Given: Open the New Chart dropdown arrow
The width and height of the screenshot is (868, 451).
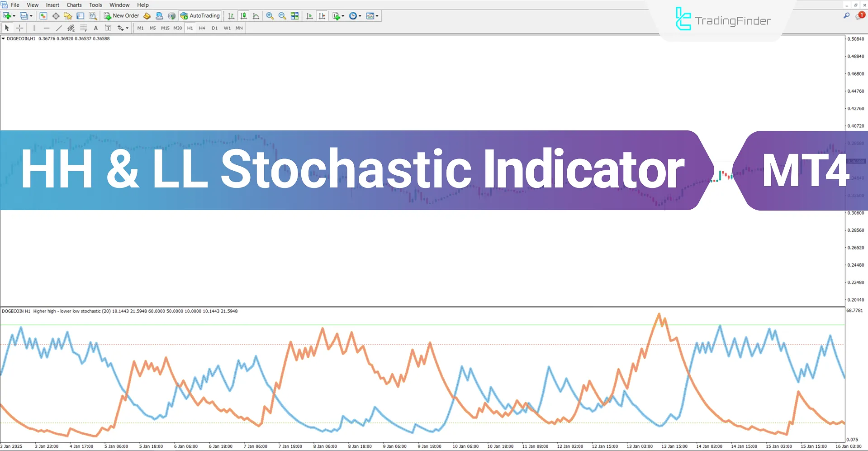Looking at the screenshot, I should pyautogui.click(x=14, y=16).
